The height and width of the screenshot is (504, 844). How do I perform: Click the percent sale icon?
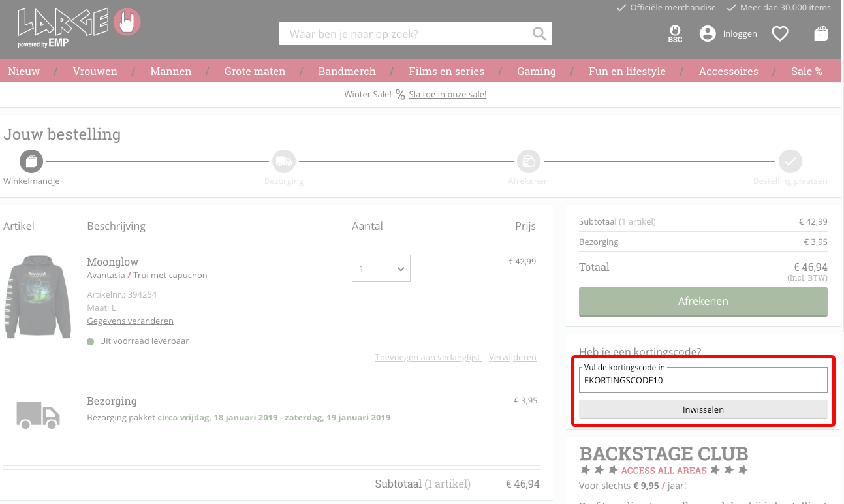[x=400, y=95]
